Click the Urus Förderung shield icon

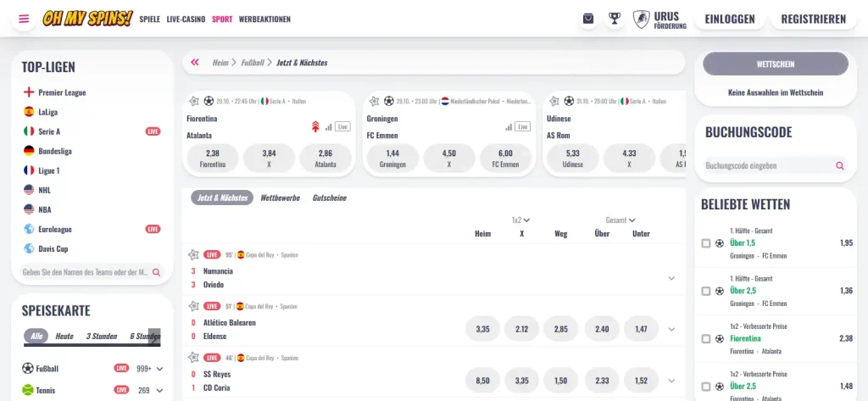pyautogui.click(x=641, y=19)
